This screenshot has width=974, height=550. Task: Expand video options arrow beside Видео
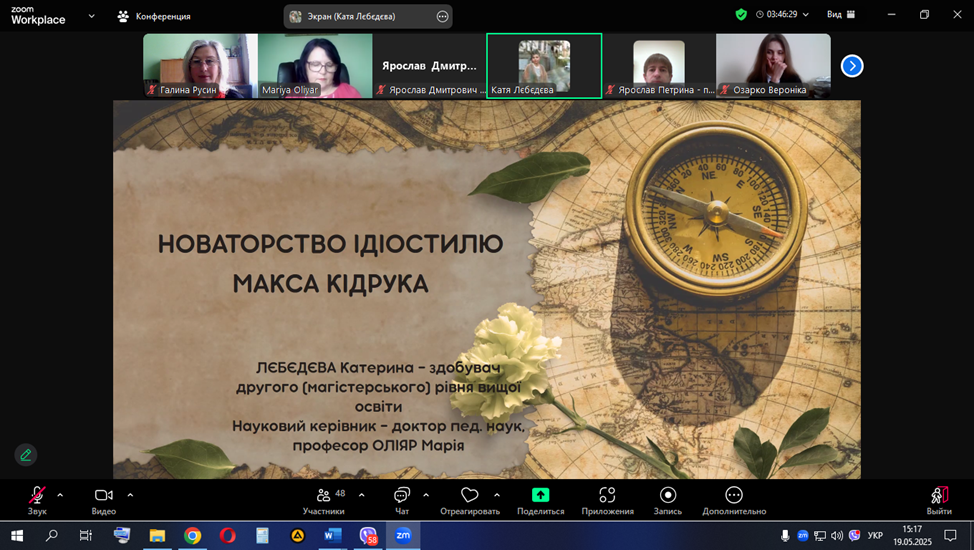(130, 495)
